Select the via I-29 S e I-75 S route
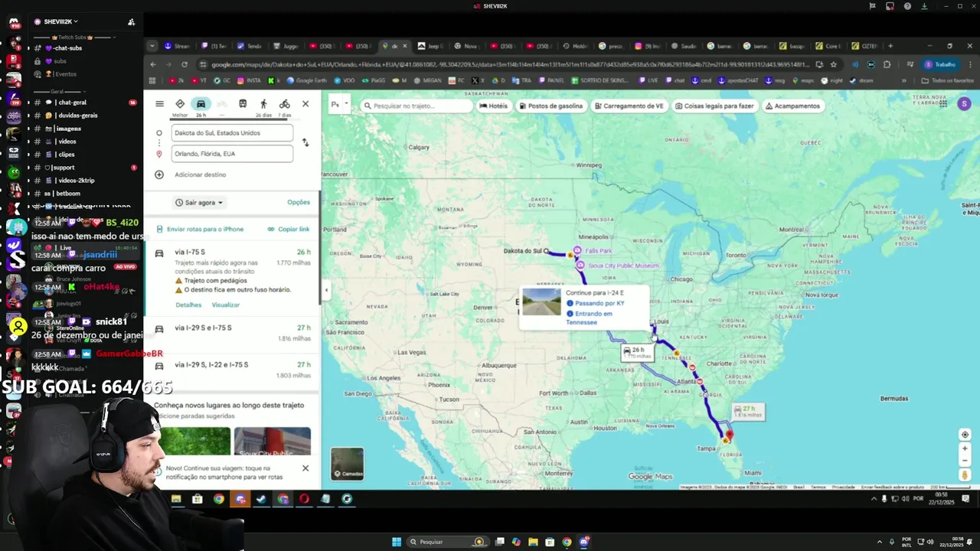This screenshot has width=980, height=551. click(x=232, y=332)
